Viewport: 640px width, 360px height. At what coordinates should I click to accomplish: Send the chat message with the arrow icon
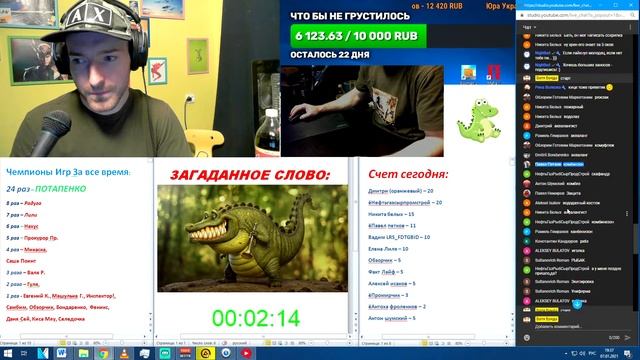pos(627,338)
